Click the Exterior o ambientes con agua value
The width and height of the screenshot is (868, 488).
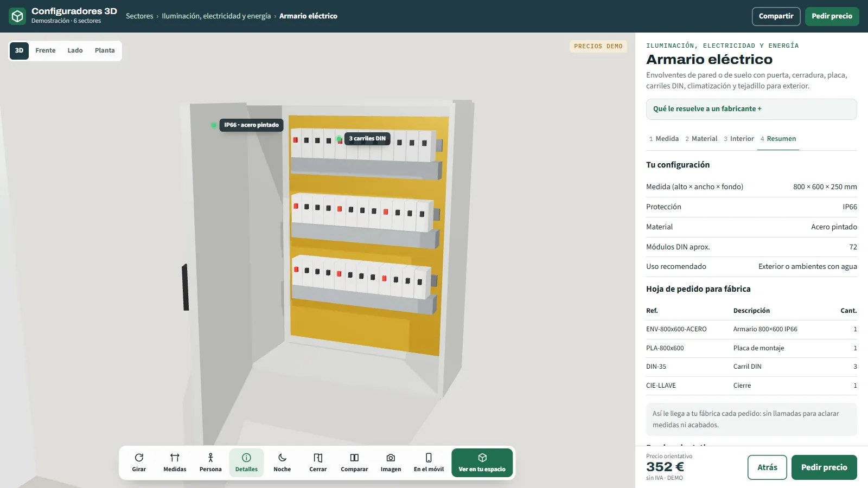click(808, 267)
